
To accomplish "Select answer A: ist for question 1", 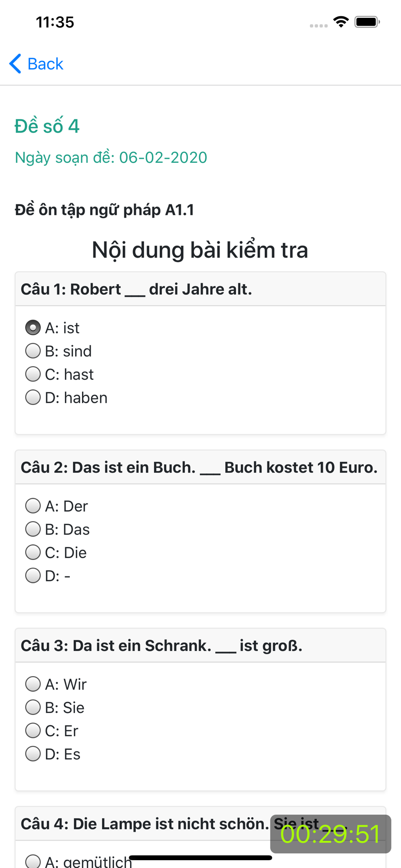I will 33,328.
